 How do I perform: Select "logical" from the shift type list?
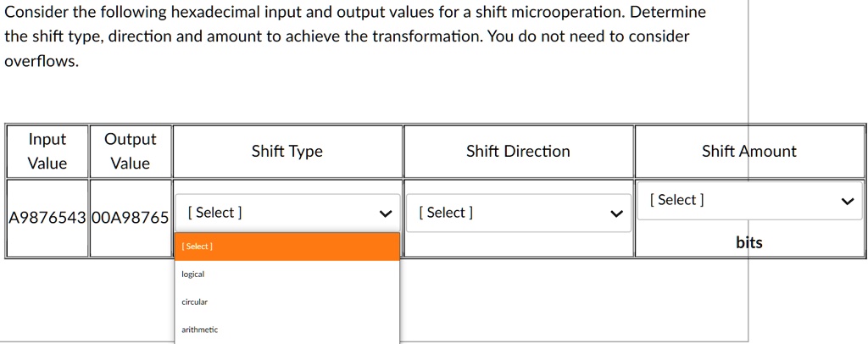[193, 275]
